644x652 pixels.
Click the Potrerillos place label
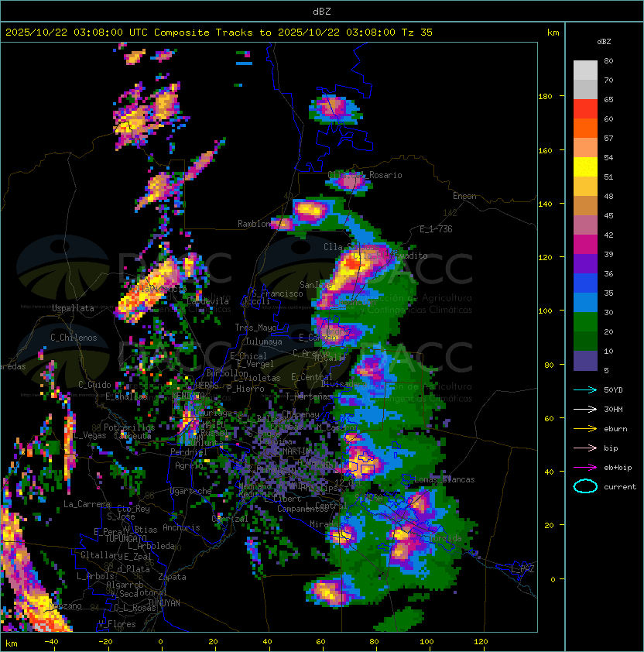coord(129,427)
